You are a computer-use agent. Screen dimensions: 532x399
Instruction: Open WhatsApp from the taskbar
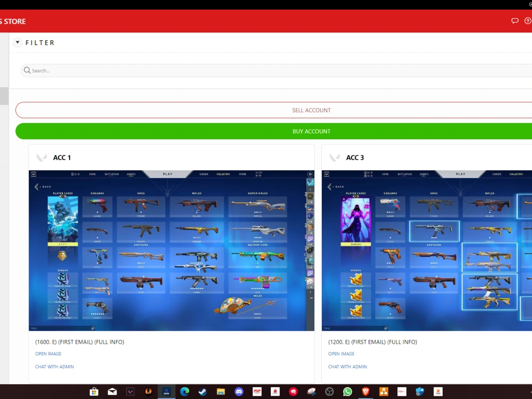coord(347,392)
